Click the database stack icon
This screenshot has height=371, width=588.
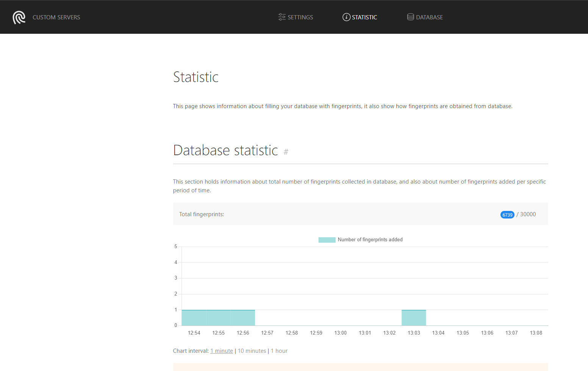tap(410, 17)
